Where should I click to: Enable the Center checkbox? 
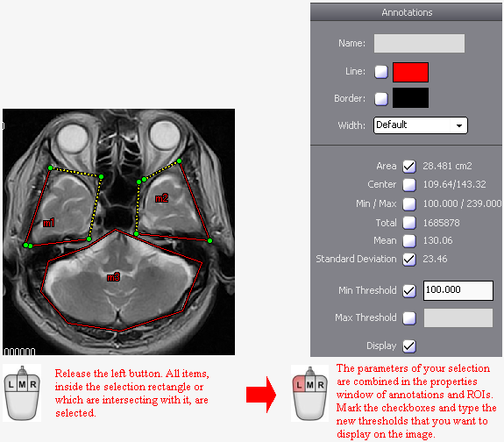click(409, 185)
